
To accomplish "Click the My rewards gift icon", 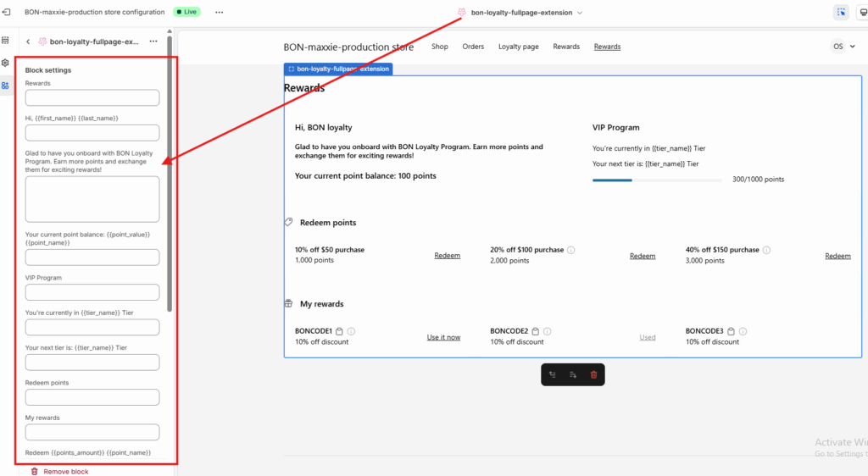I will click(288, 303).
